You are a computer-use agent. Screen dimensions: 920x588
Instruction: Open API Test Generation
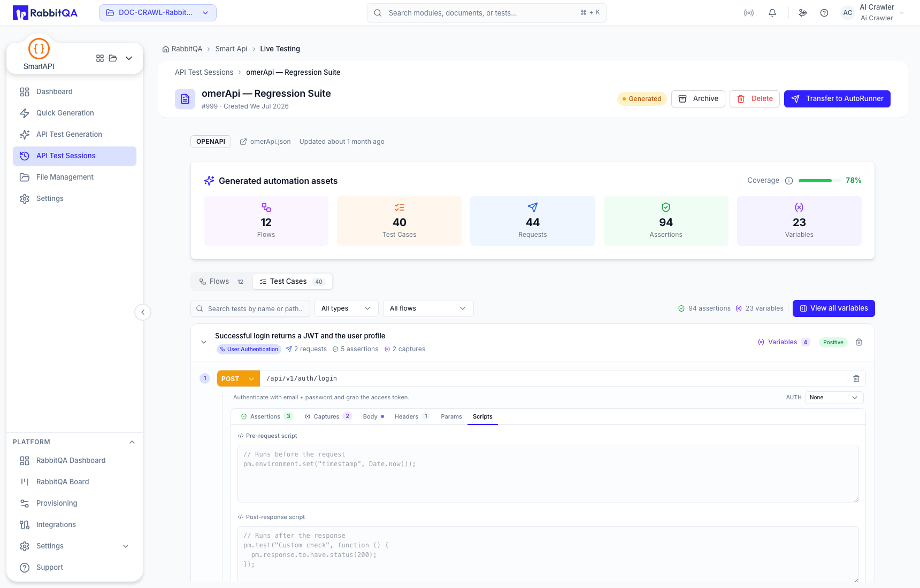pos(74,135)
